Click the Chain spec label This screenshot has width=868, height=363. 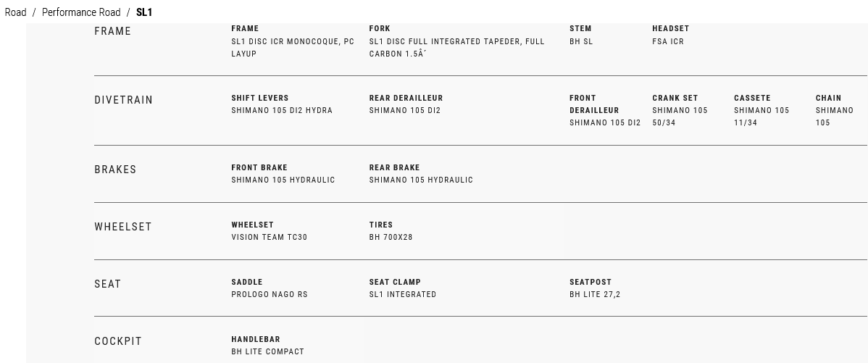[828, 98]
